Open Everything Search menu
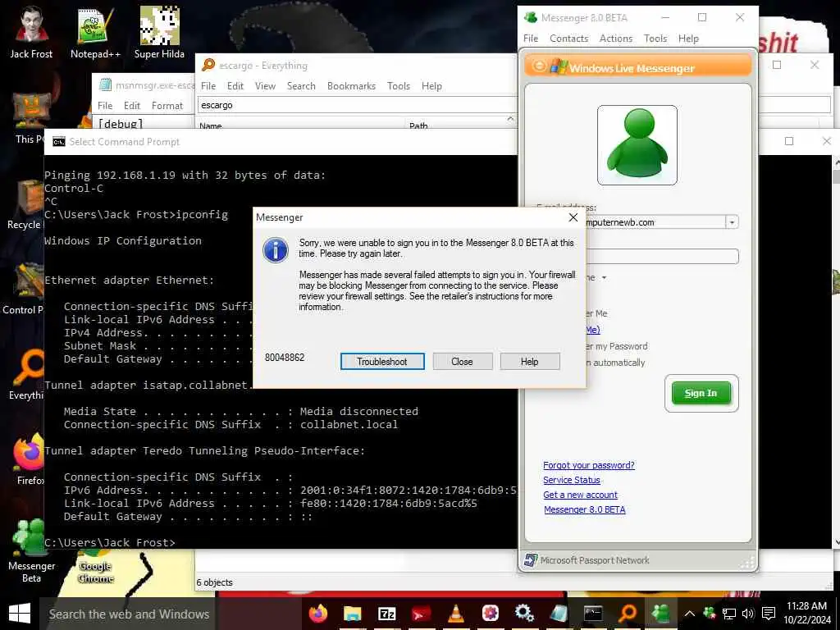Screen dimensions: 840x630 (301, 85)
